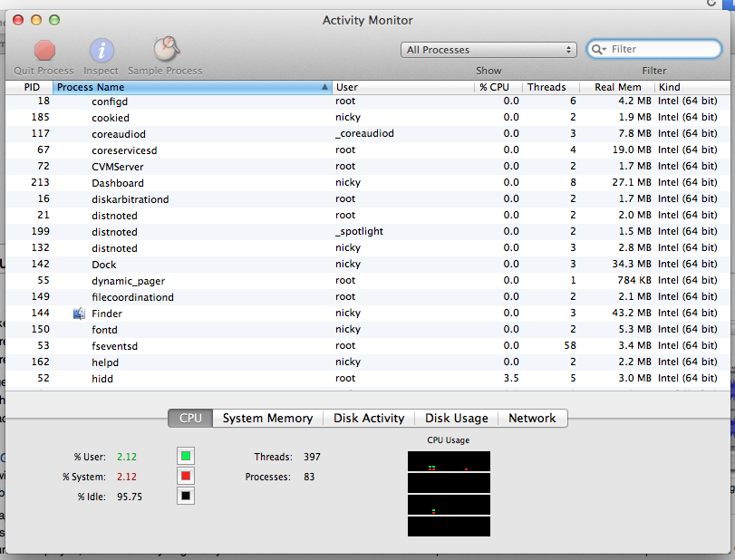
Task: Open the Disk Activity tab
Action: 369,418
